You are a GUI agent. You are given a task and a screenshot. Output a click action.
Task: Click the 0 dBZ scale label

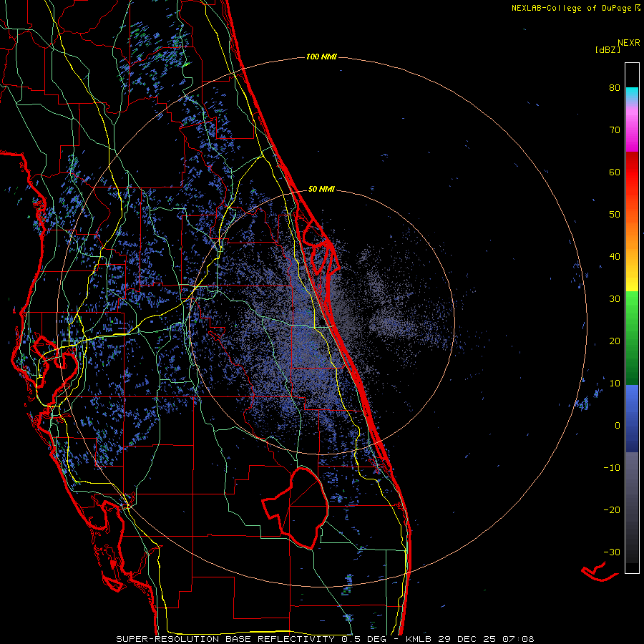618,426
